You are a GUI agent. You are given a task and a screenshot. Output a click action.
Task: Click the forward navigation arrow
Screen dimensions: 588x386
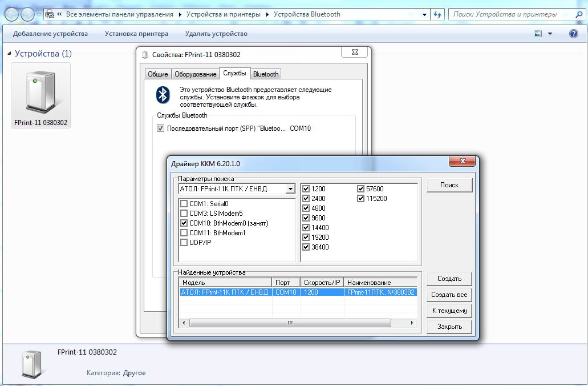pyautogui.click(x=27, y=14)
